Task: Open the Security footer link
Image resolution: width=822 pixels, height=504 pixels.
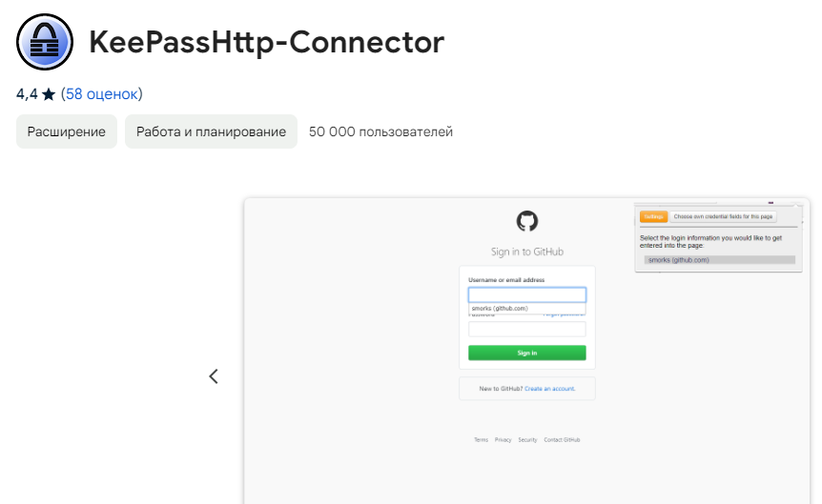Action: pyautogui.click(x=527, y=440)
